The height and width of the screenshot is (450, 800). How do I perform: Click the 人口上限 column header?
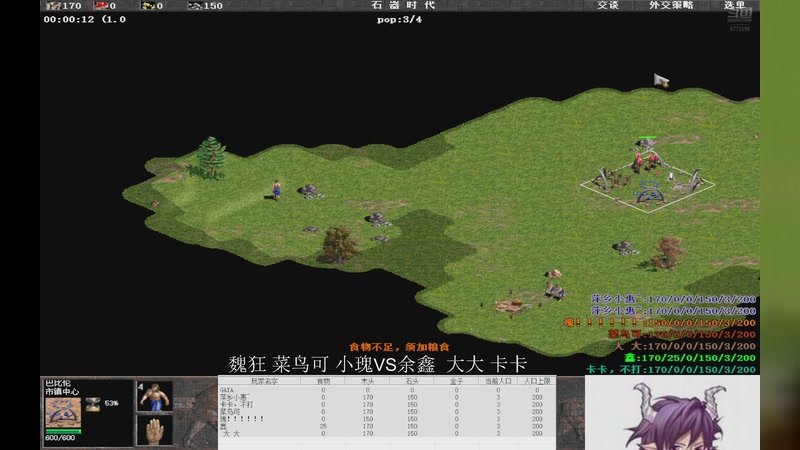coord(537,381)
